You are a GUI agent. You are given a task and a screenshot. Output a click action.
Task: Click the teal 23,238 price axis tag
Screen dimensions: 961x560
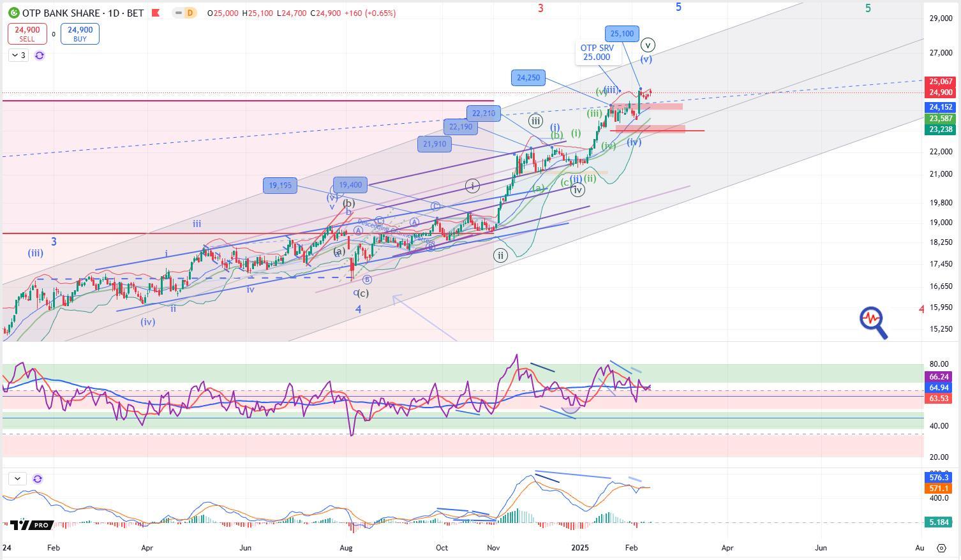point(941,129)
